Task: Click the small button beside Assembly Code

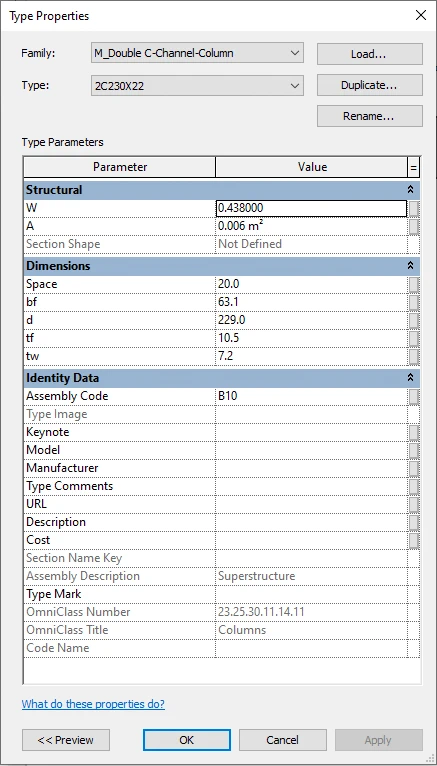Action: click(x=414, y=396)
